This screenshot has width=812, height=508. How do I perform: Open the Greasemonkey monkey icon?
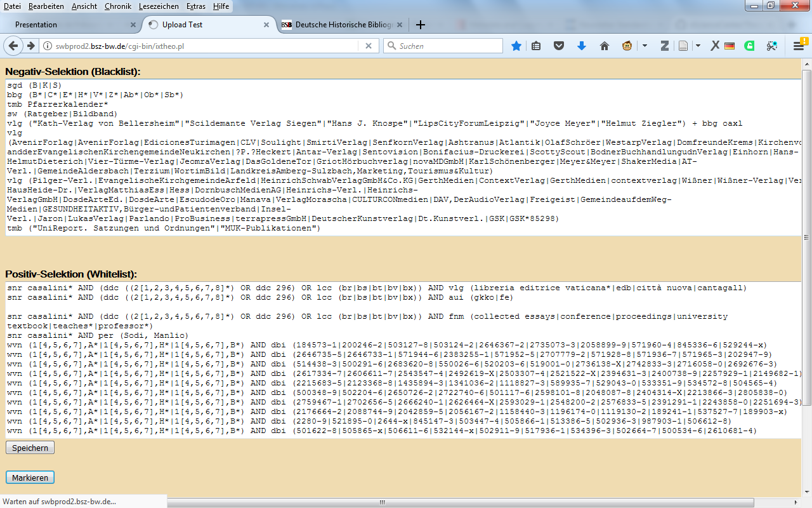coord(627,46)
